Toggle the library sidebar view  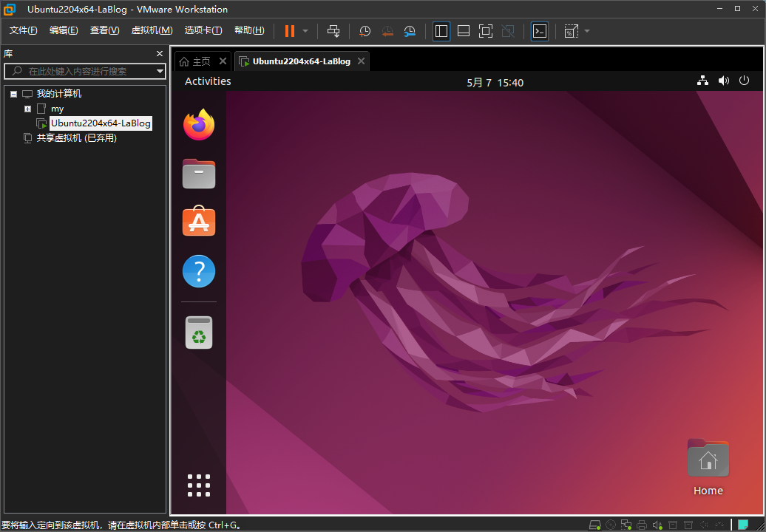441,31
